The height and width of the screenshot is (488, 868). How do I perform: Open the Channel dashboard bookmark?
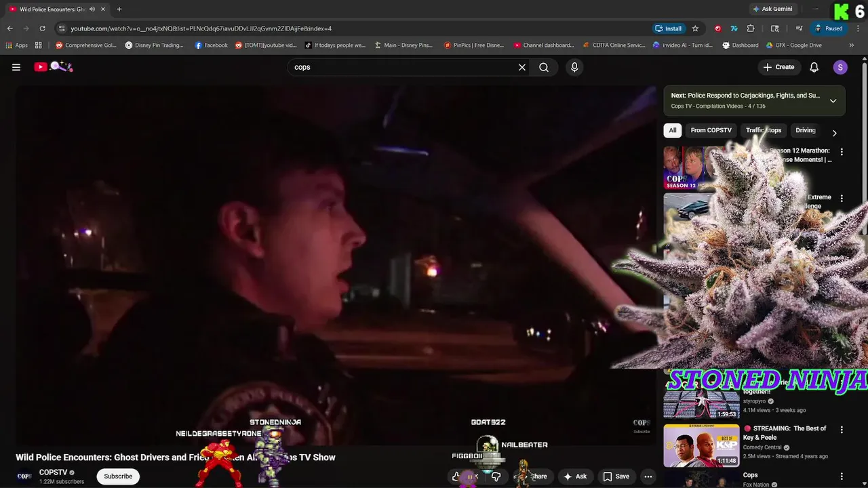tap(544, 45)
